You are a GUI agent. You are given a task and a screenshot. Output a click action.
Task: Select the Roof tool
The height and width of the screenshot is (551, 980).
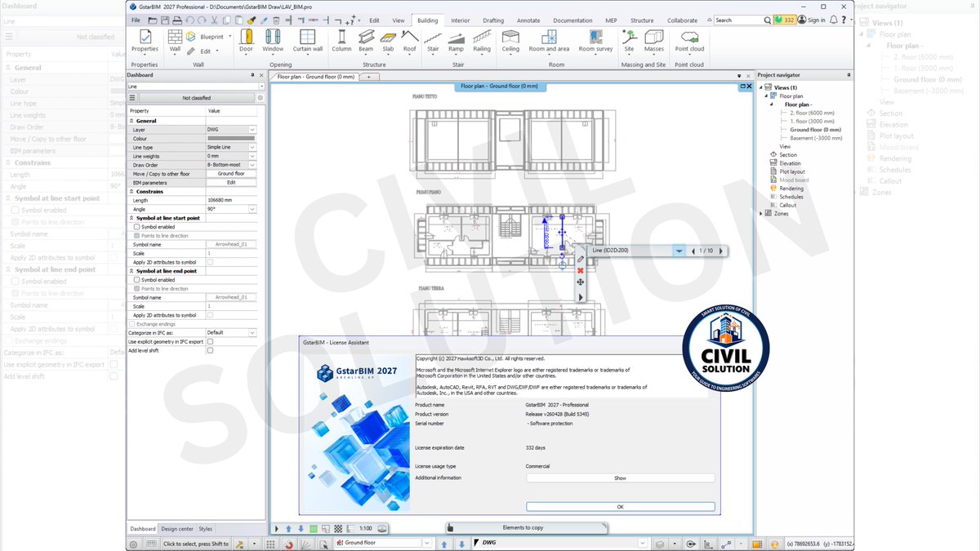point(409,41)
